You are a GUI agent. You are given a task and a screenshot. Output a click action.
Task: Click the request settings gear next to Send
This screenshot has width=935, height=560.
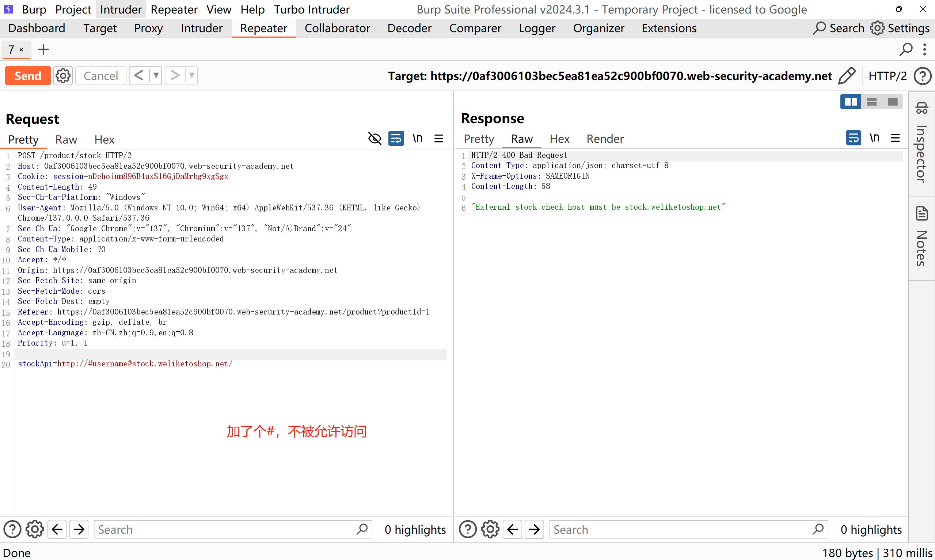62,76
